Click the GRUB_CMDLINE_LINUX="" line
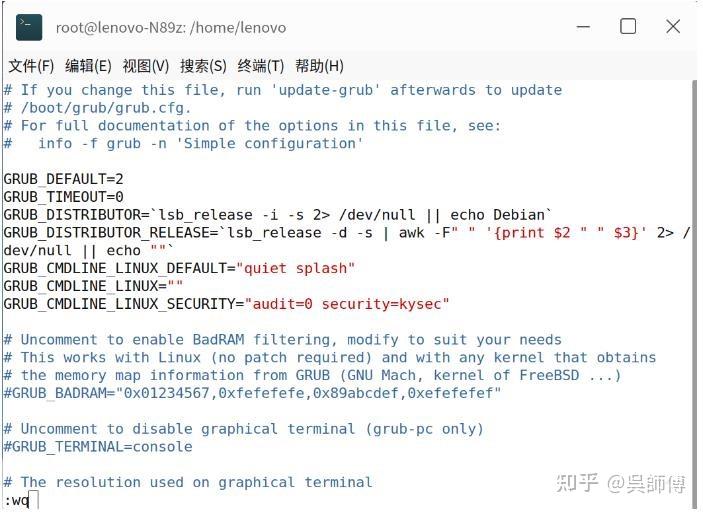This screenshot has height=512, width=703. coord(93,286)
